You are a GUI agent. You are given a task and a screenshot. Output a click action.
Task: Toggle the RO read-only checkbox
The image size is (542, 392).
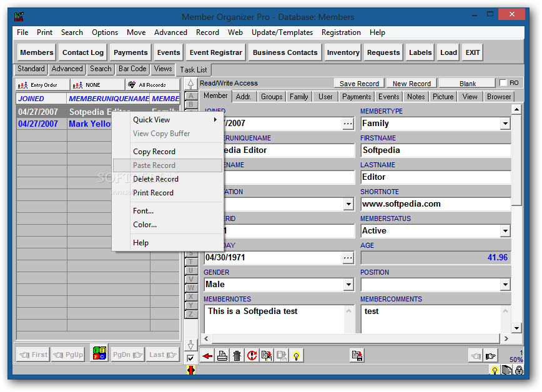tap(503, 83)
